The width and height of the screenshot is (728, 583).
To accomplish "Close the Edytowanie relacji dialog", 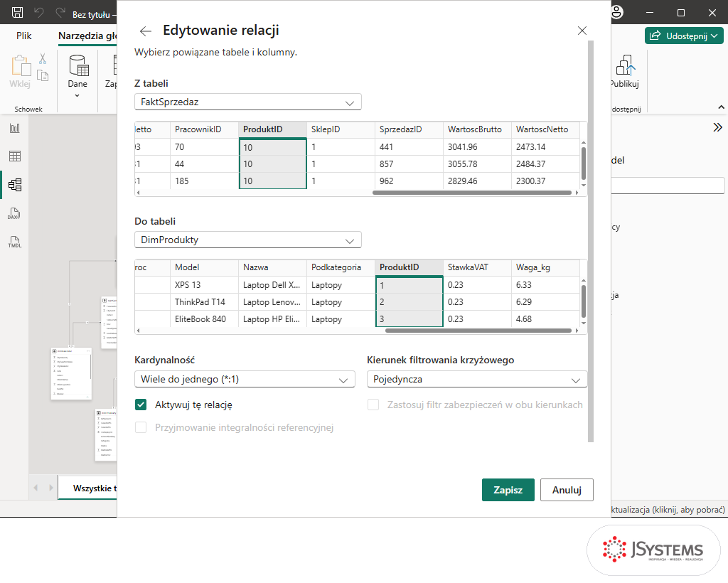I will (x=582, y=31).
